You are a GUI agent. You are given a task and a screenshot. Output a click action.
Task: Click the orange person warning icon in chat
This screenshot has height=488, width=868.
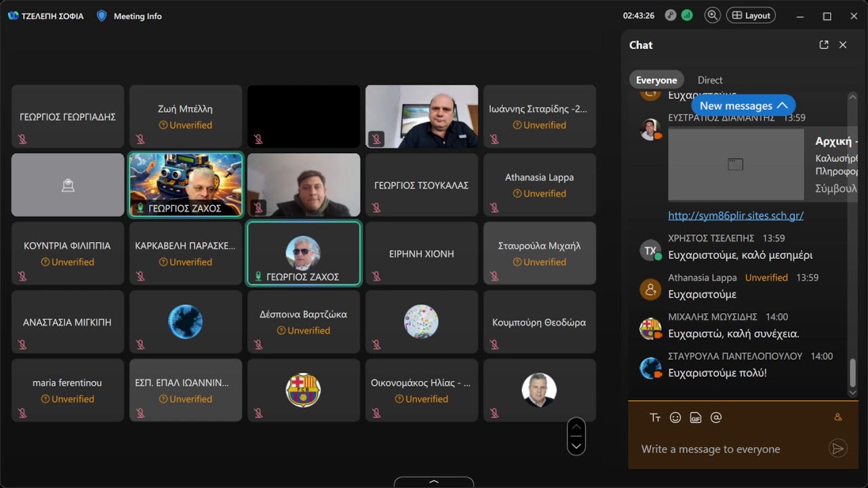pos(838,418)
